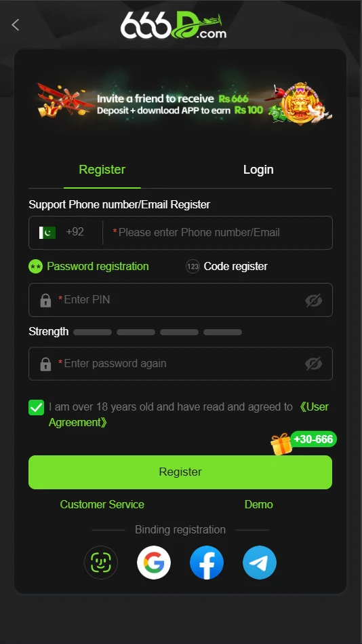Select the Register tab
Viewport: 362px width, 644px height.
pyautogui.click(x=102, y=170)
